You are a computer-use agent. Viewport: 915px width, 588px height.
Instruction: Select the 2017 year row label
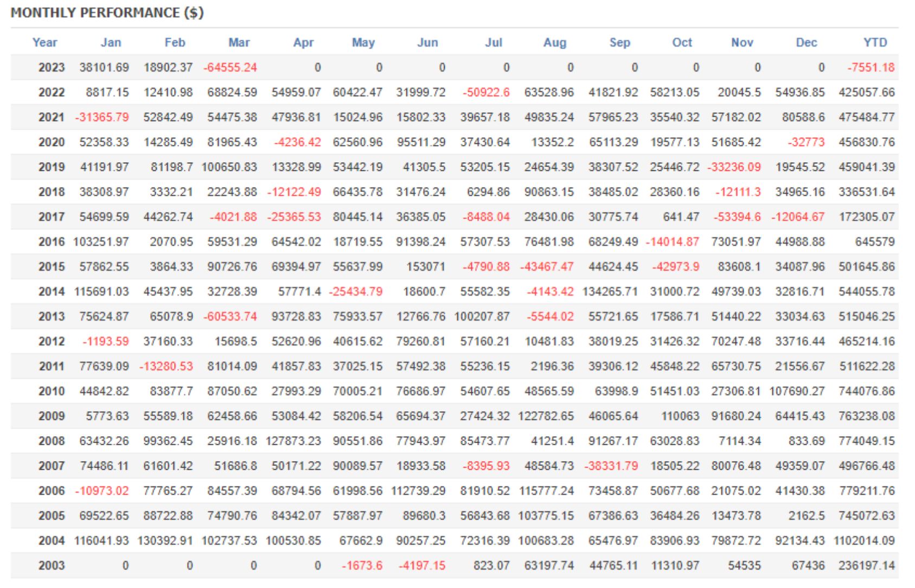click(51, 217)
